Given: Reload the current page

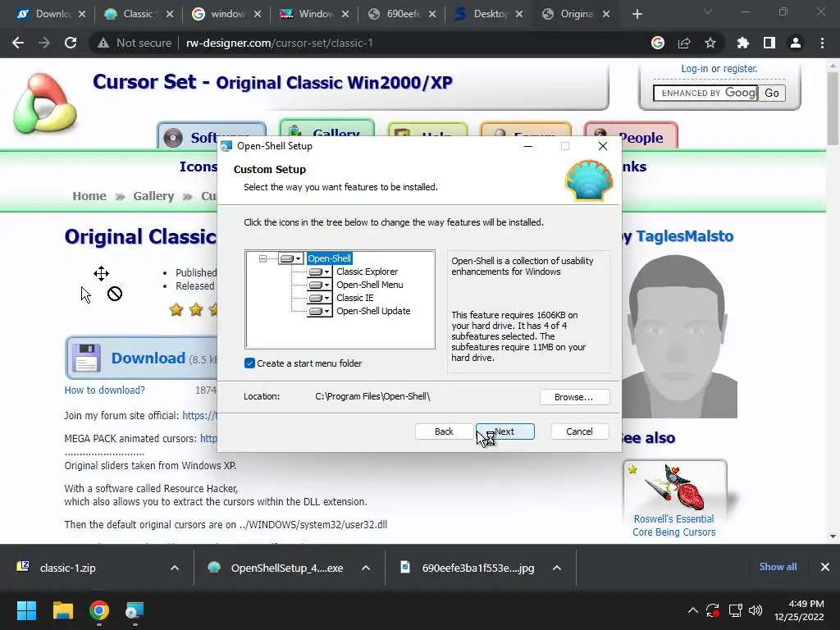Looking at the screenshot, I should point(71,43).
